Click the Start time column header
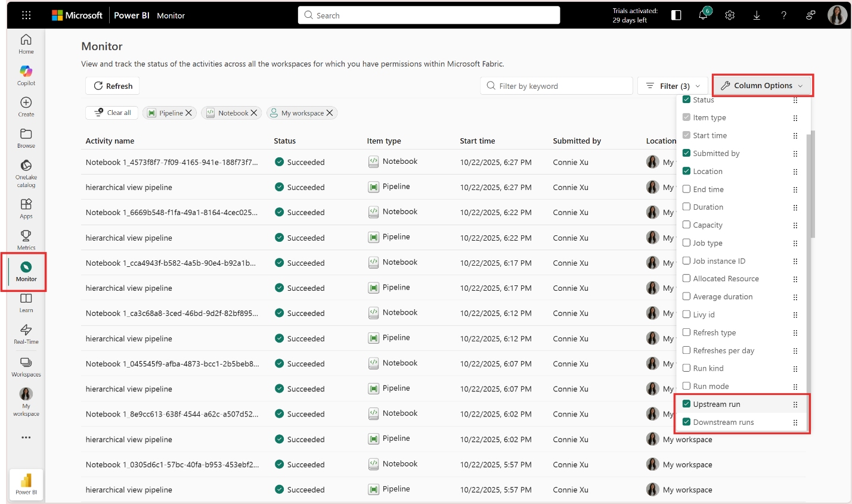 coord(477,141)
